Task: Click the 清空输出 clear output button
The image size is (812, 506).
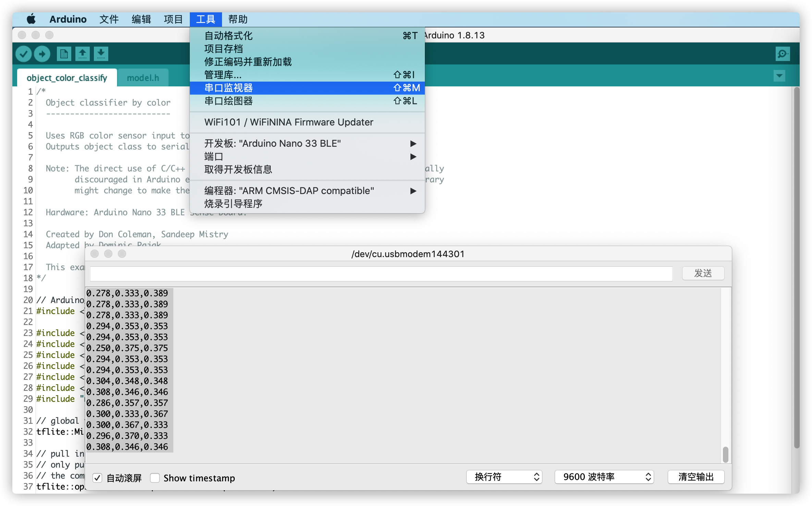Action: tap(696, 477)
